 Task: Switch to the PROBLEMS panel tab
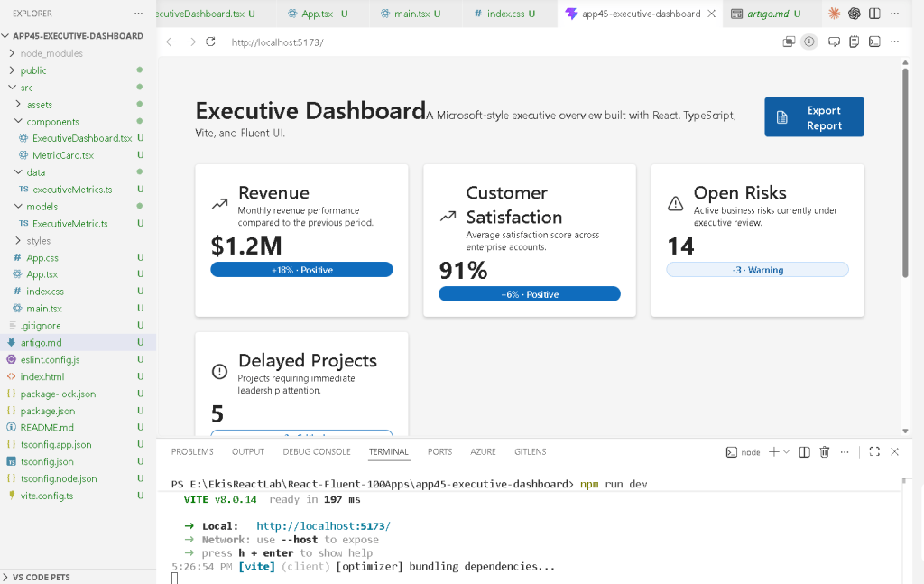point(192,452)
